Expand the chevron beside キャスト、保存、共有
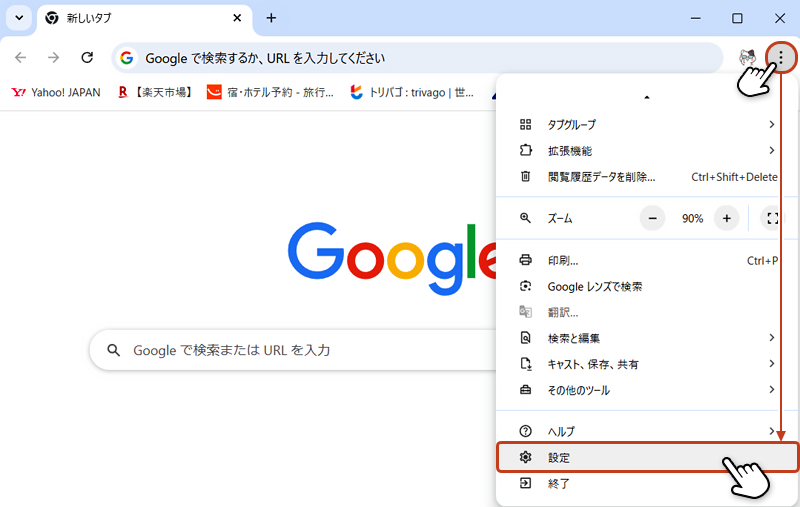 tap(772, 363)
